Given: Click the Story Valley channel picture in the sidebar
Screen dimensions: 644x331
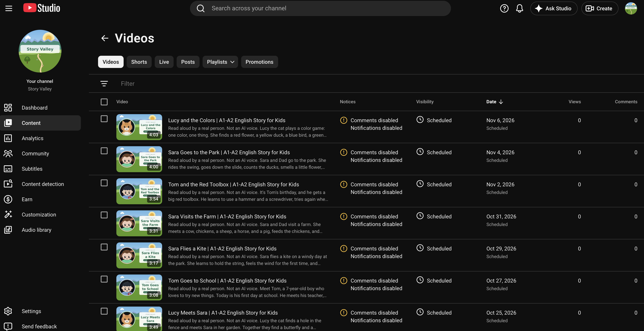Looking at the screenshot, I should (x=40, y=51).
